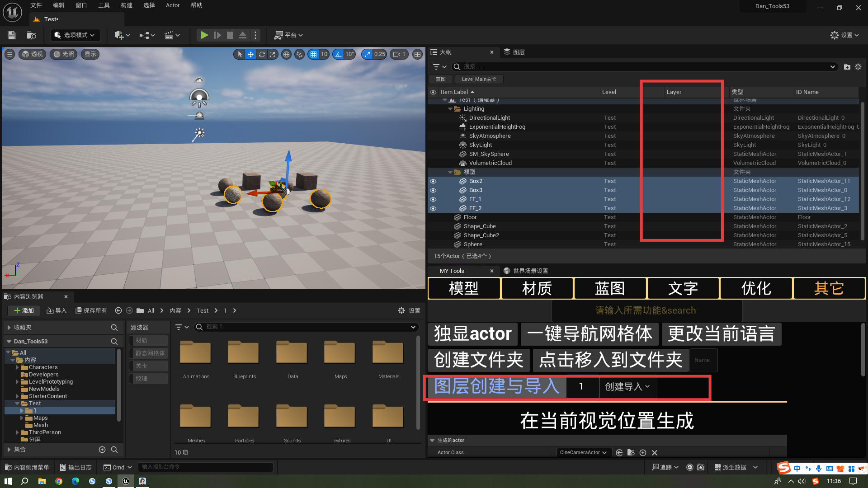This screenshot has height=488, width=868.
Task: Click the 添加 button in Content Browser
Action: pos(24,311)
